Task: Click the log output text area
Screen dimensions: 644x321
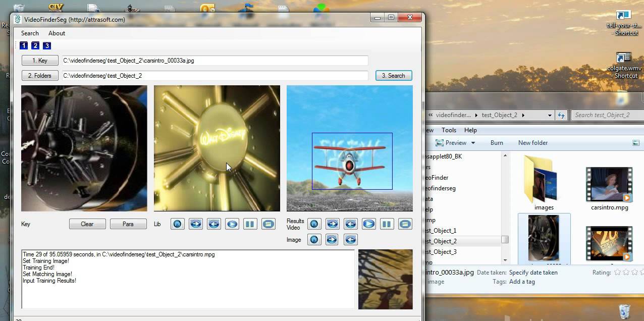Action: (188, 279)
